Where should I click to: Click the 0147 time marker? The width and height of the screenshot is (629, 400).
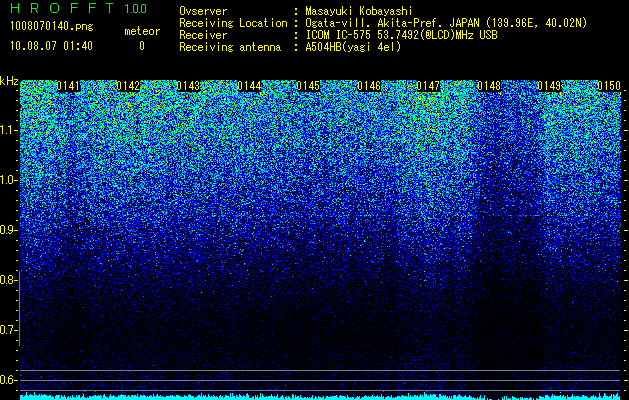pyautogui.click(x=428, y=86)
